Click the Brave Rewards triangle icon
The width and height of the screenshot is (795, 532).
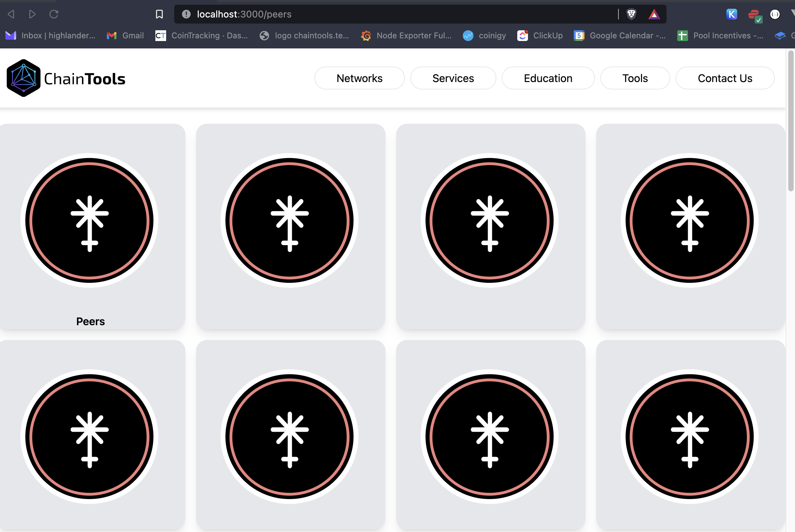pos(654,14)
